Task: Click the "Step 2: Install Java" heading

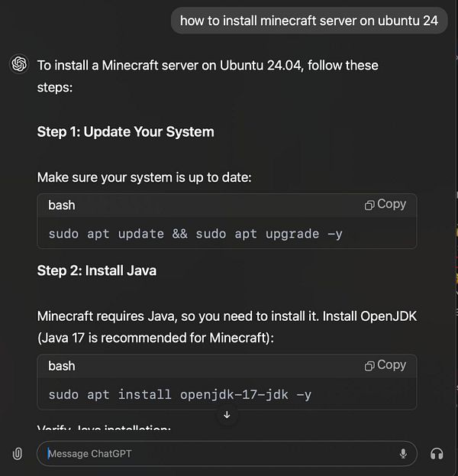Action: click(97, 270)
